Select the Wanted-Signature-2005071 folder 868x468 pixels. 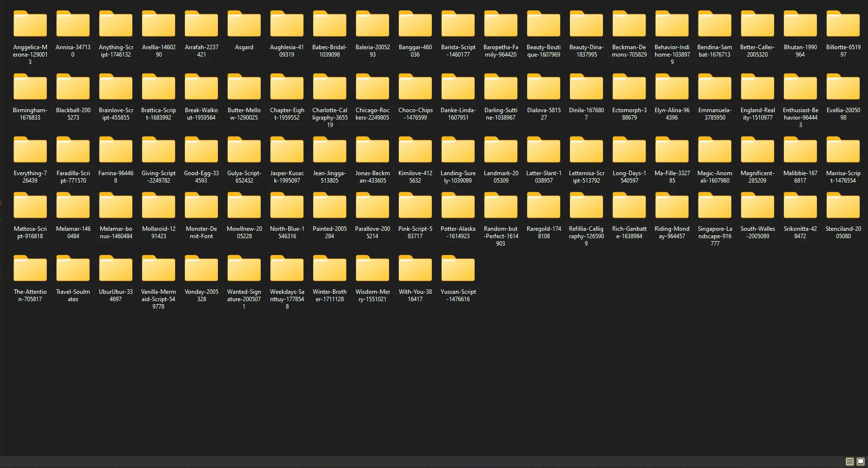(244, 282)
